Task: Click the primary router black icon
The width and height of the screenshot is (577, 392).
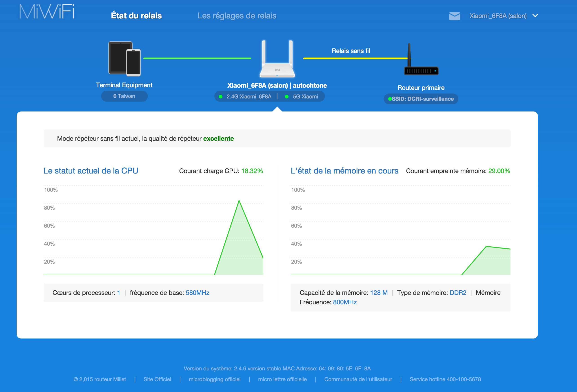Action: click(x=421, y=60)
